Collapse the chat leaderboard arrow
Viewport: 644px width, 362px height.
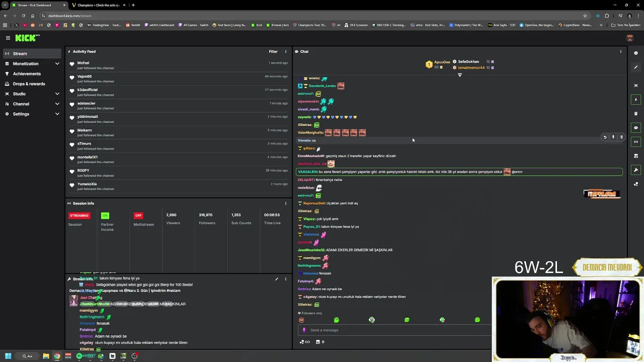pos(459,75)
